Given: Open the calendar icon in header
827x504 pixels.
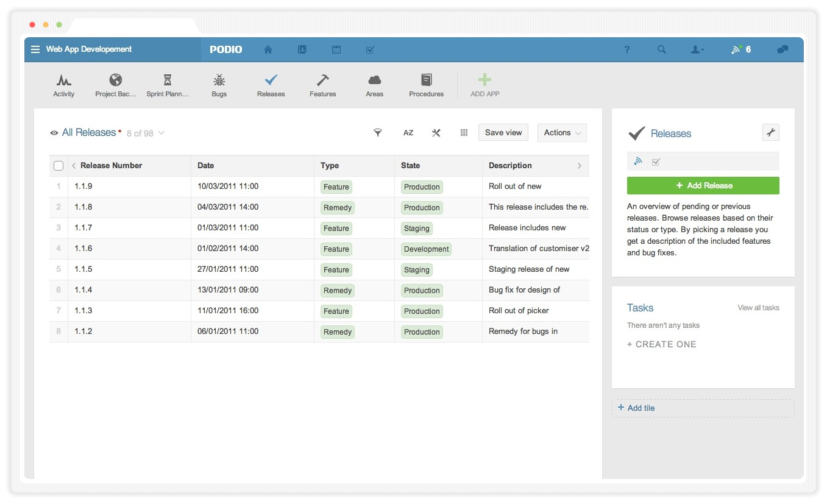Looking at the screenshot, I should pyautogui.click(x=336, y=50).
